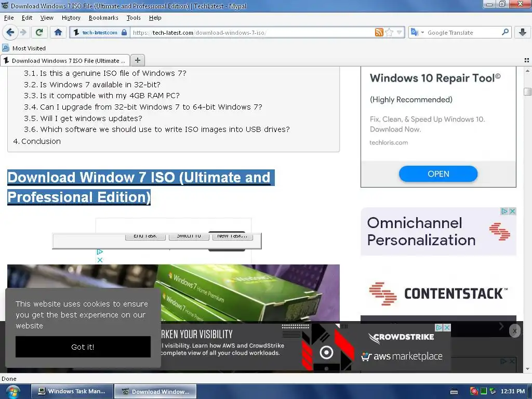The height and width of the screenshot is (399, 532).
Task: Click the Windows 10 Repair Tool ad title
Action: click(435, 78)
